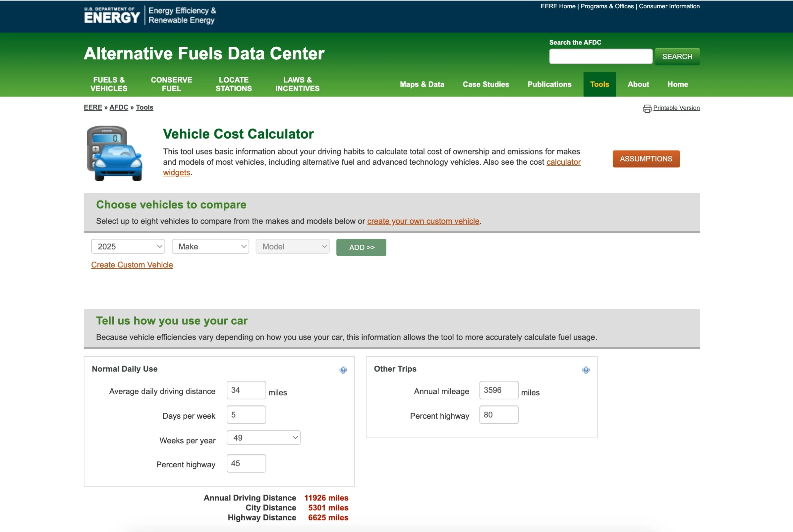Open the Laws & Incentives menu
The height and width of the screenshot is (532, 793).
coord(297,84)
